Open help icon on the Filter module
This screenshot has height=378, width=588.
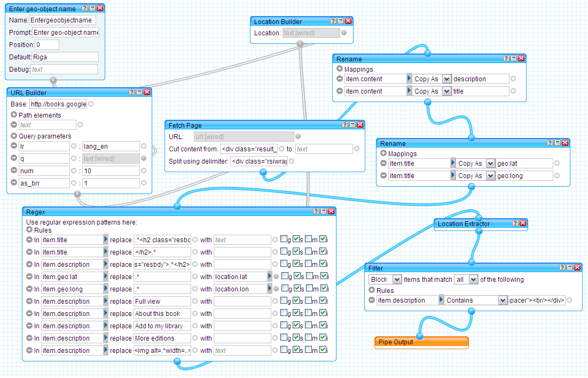[562, 267]
